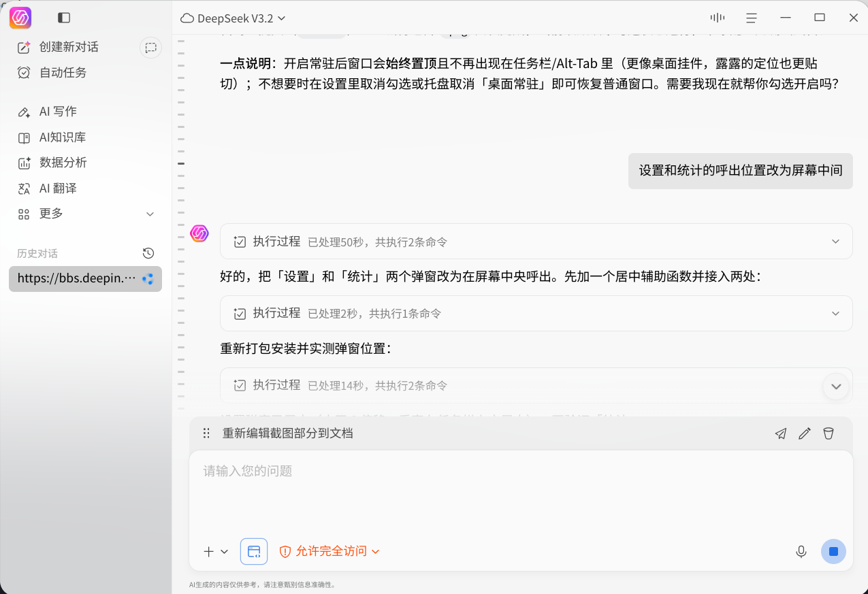Click the queued text 重新编辑截图部分到文档

(x=287, y=433)
